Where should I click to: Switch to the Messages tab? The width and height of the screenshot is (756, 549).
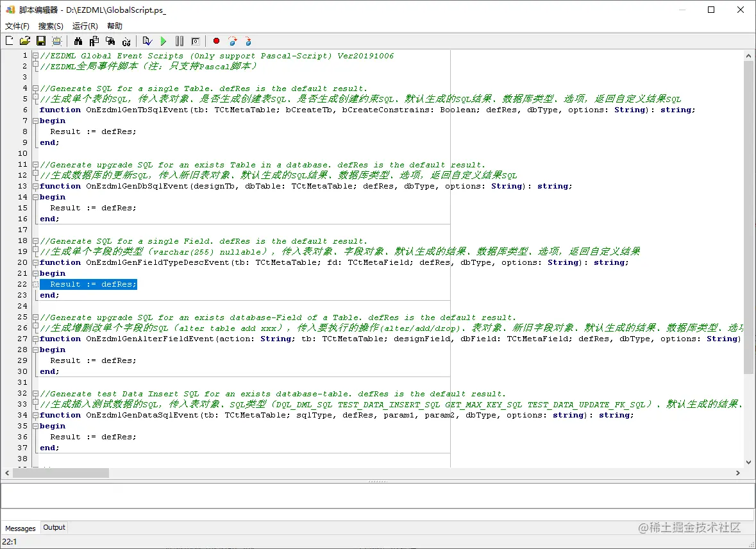pos(21,528)
